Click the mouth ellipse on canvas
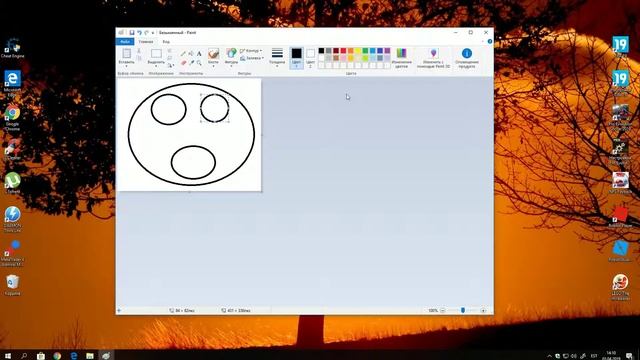 point(193,162)
